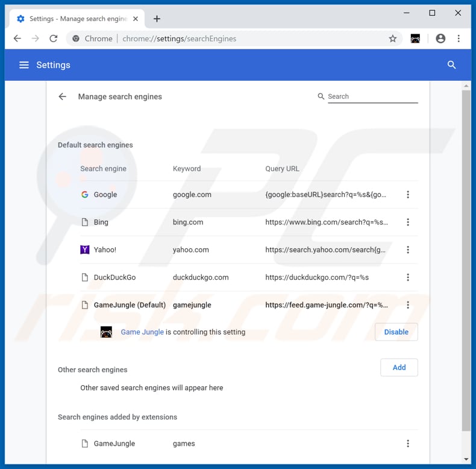Close the Settings tab
The height and width of the screenshot is (469, 476).
point(136,19)
